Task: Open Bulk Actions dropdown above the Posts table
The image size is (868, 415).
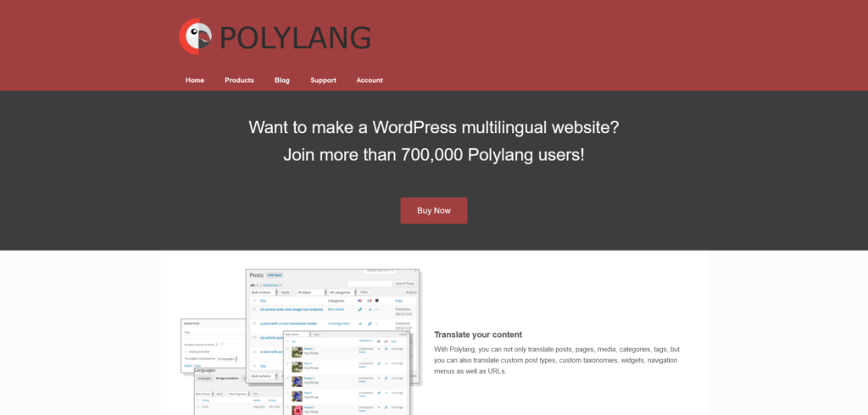Action: click(x=264, y=291)
